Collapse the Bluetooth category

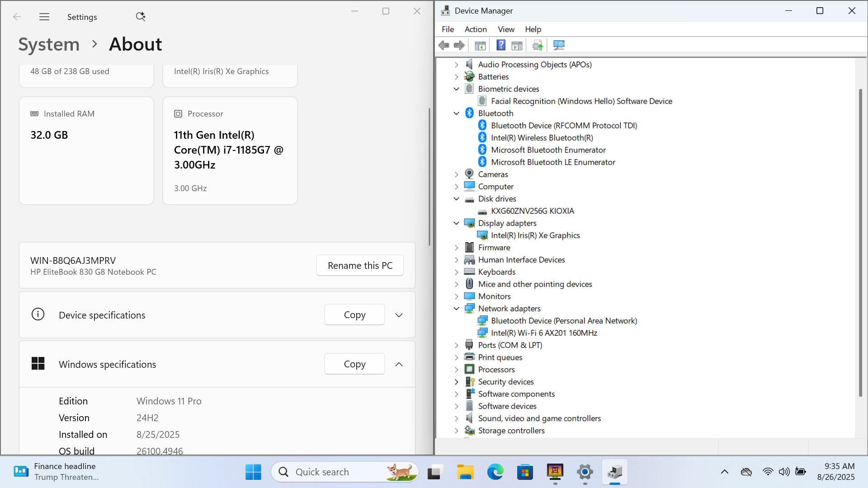point(457,113)
